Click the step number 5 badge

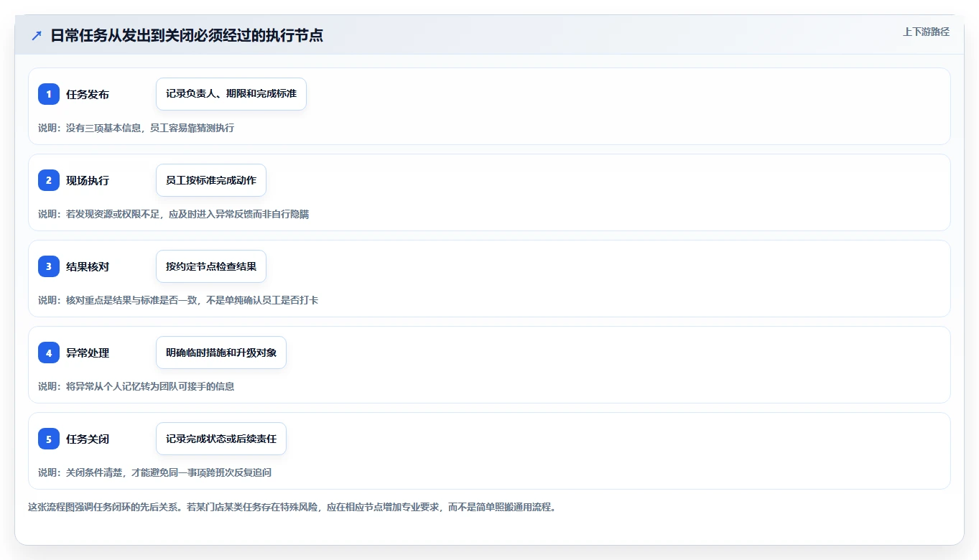(49, 439)
